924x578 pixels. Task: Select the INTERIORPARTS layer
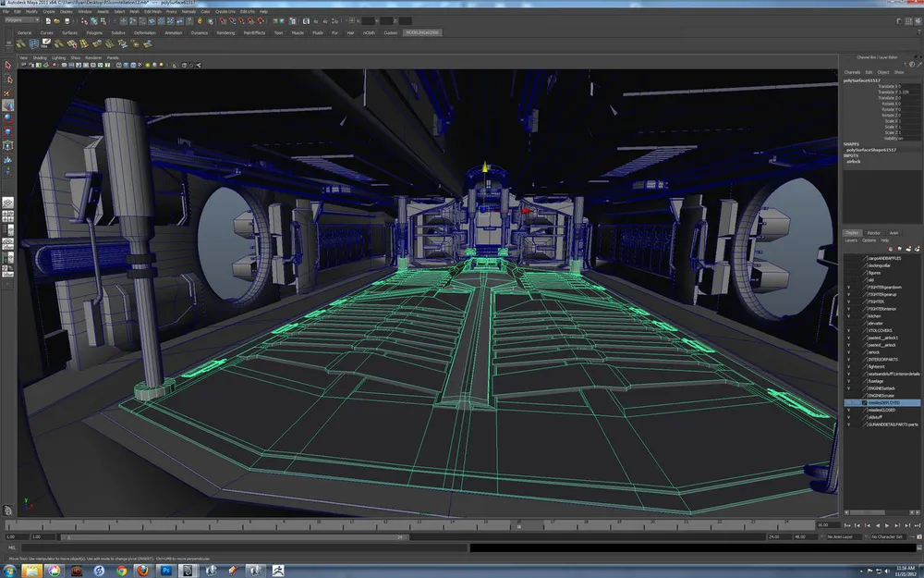[x=882, y=359]
